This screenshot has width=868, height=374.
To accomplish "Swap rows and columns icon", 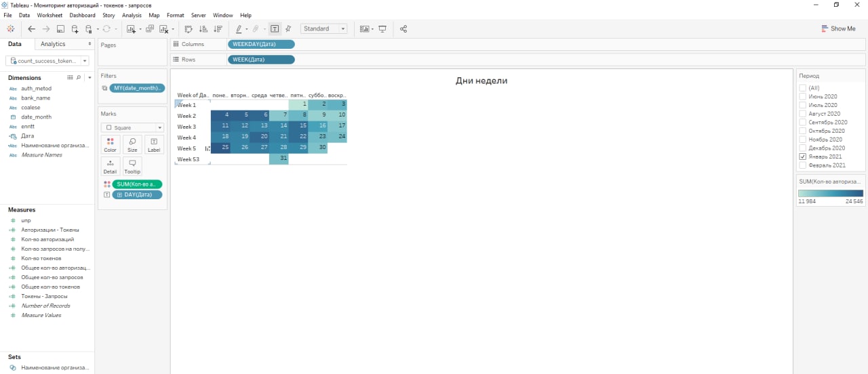I will [189, 29].
